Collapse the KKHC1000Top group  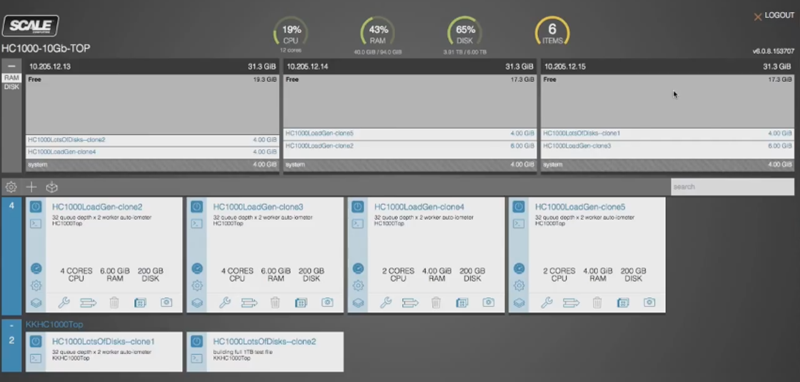point(11,325)
